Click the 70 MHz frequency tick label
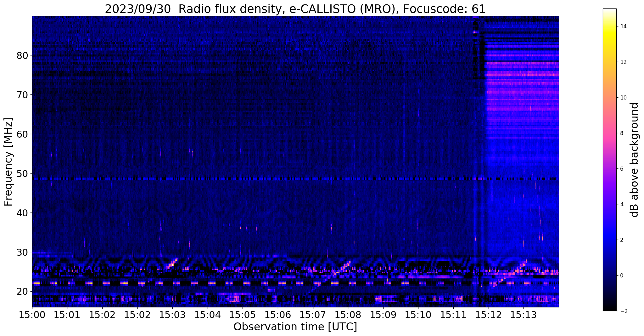This screenshot has width=644, height=336. (22, 94)
